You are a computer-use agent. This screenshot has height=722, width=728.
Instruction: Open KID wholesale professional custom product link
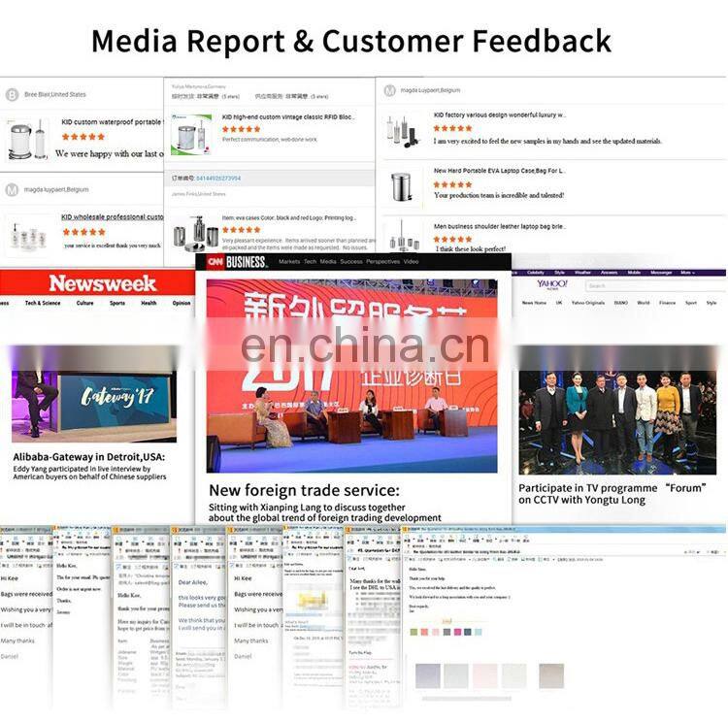(112, 217)
